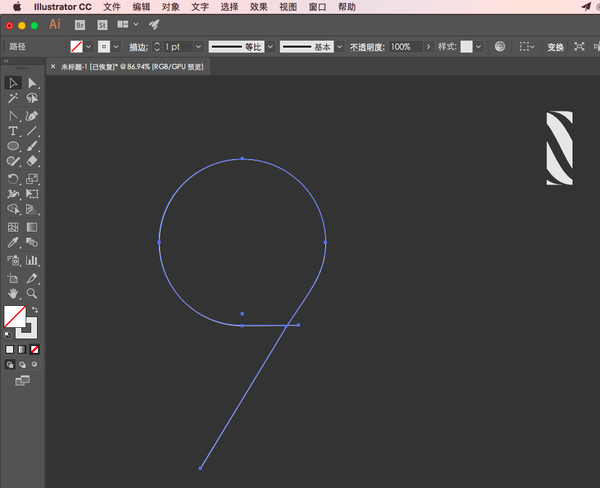
Task: Select the Magic Wand tool
Action: pyautogui.click(x=13, y=99)
